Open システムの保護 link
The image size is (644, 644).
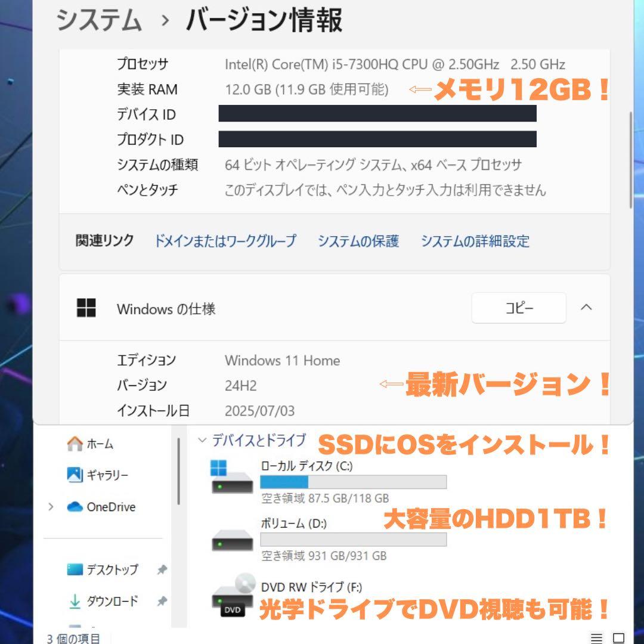pos(358,241)
